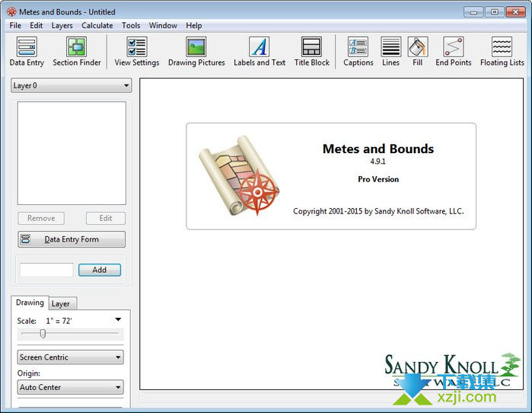Open the Auto Center origin dropdown
This screenshot has width=532, height=413.
coord(70,387)
